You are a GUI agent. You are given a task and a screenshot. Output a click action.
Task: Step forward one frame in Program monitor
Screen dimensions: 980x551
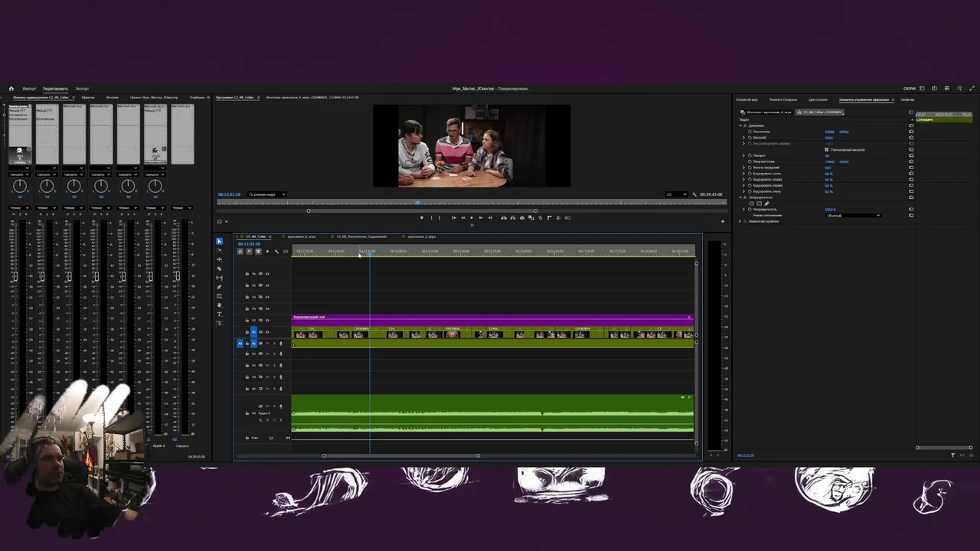tap(481, 217)
